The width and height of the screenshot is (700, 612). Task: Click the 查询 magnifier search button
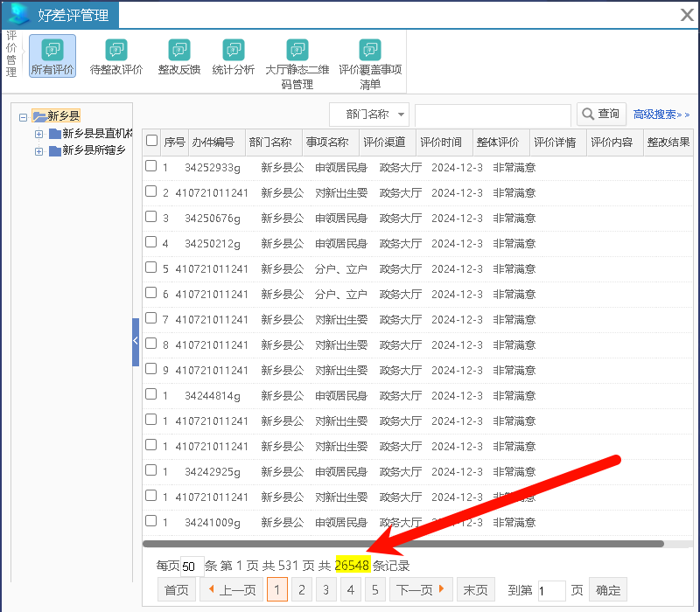[601, 115]
